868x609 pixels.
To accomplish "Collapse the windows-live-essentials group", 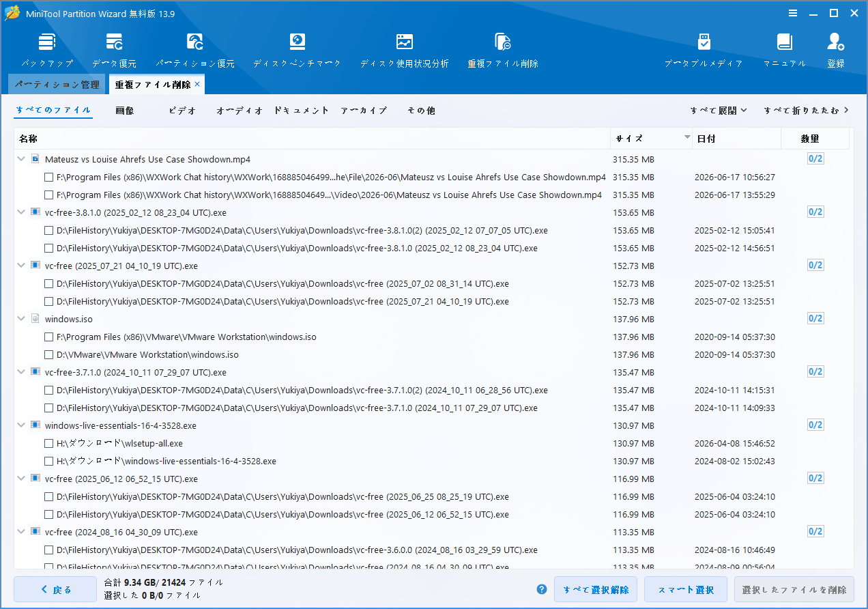I will (21, 425).
